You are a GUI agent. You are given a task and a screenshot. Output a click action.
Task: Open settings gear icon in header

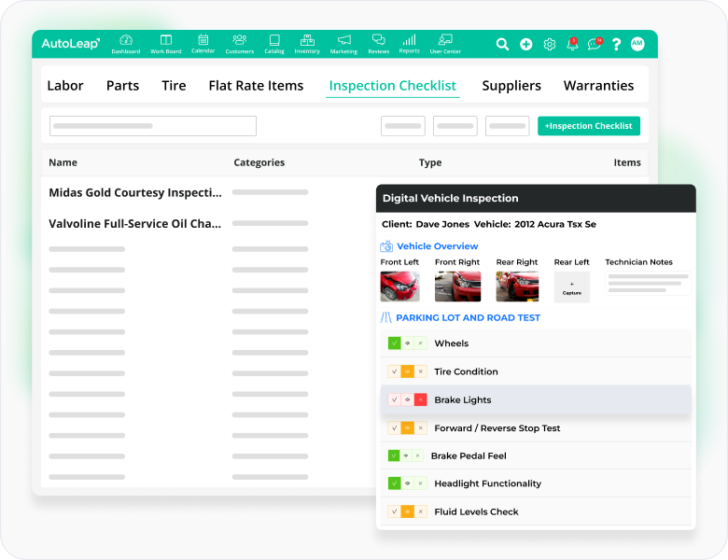click(x=550, y=44)
